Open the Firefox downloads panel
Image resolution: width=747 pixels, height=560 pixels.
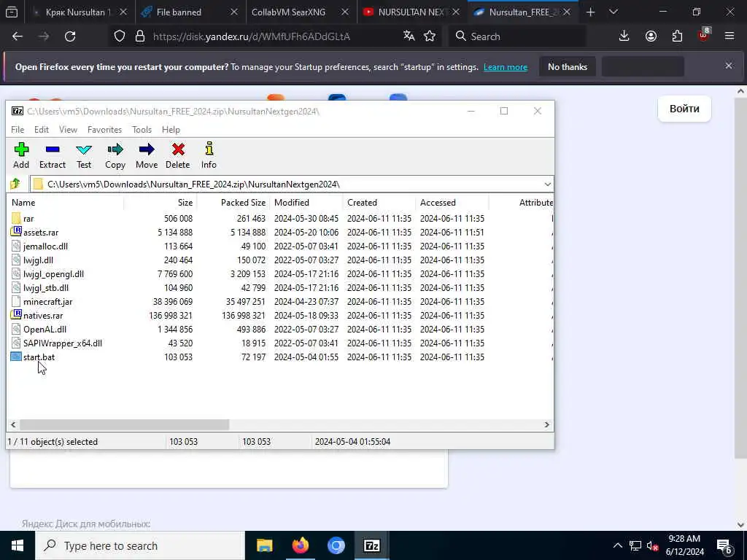624,36
